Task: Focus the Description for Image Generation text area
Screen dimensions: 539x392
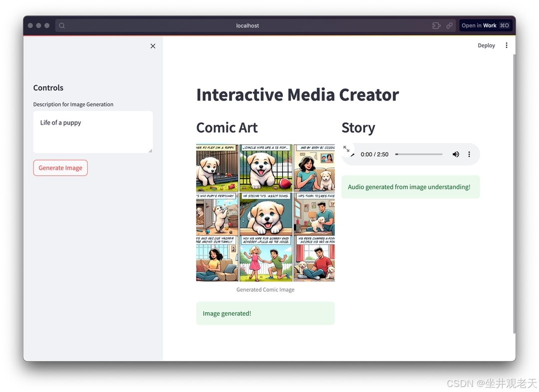Action: 93,132
